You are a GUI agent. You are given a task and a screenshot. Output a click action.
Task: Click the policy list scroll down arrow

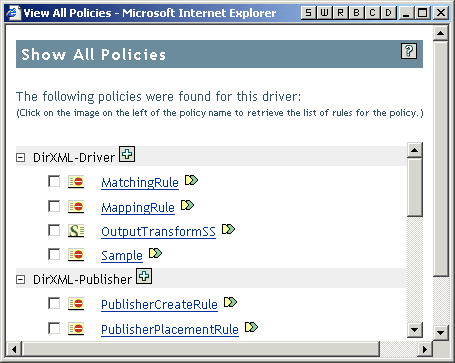[415, 330]
